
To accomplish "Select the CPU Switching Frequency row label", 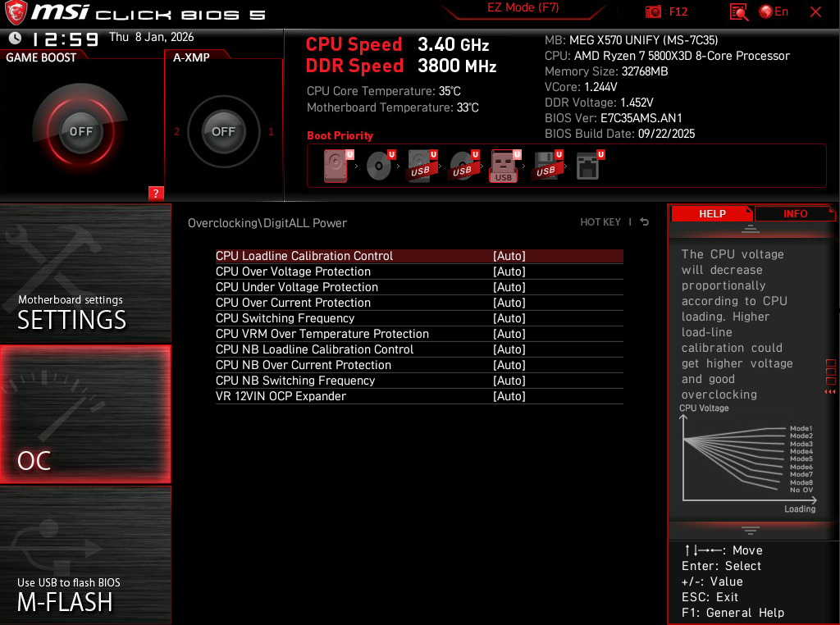I will coord(285,318).
